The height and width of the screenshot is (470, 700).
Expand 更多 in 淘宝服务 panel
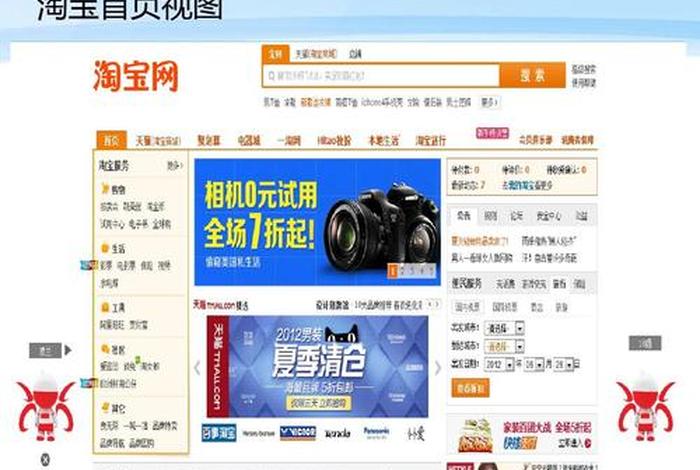coord(175,166)
